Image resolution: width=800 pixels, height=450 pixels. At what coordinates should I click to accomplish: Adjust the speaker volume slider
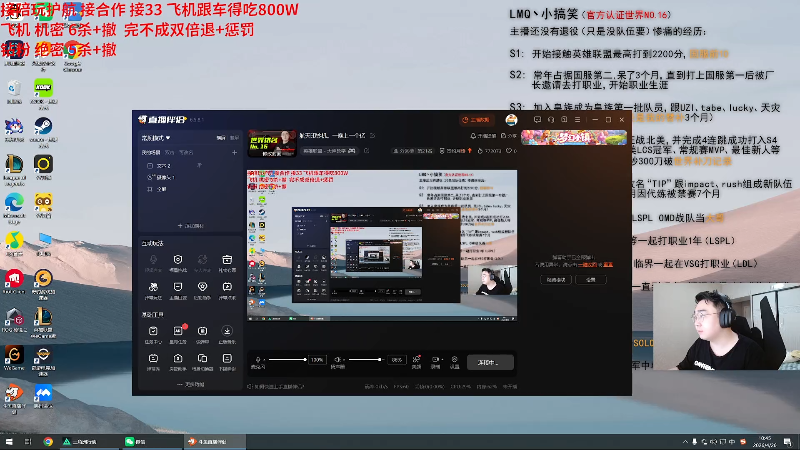coord(365,359)
